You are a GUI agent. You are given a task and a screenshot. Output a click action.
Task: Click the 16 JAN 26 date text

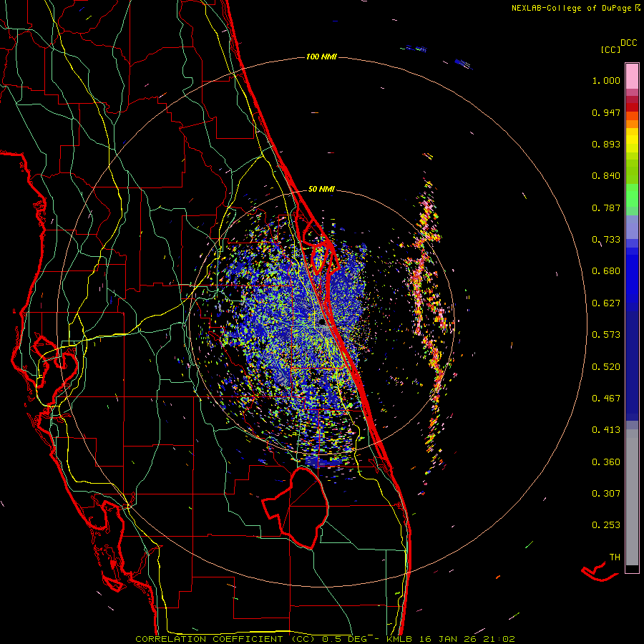click(448, 639)
